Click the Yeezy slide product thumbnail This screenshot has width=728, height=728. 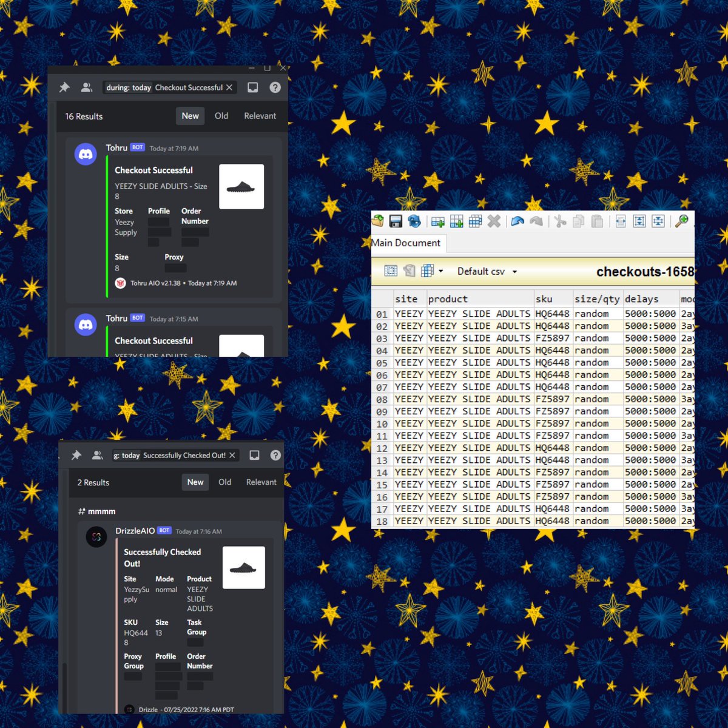[x=241, y=186]
